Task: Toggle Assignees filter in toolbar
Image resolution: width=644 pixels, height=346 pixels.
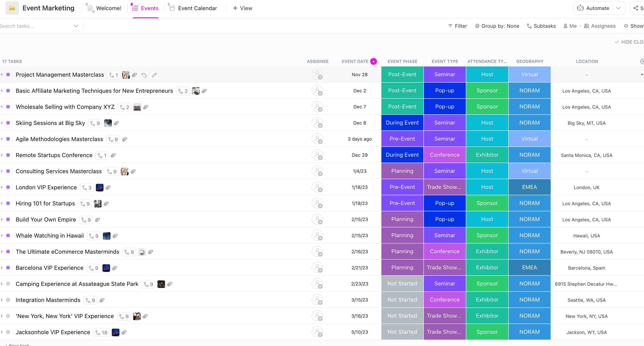Action: pos(600,26)
